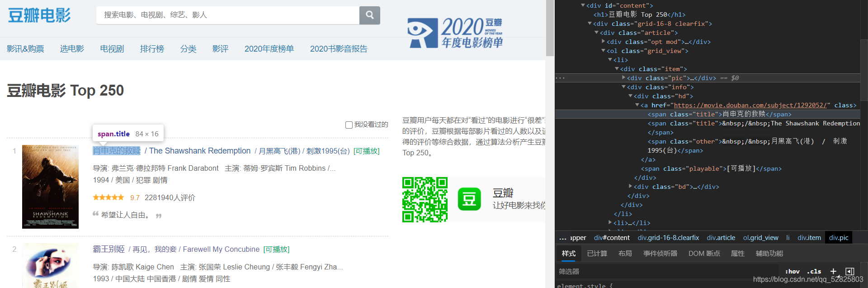Open the 2020年度榜单 nav link
The height and width of the screenshot is (288, 868).
coord(269,49)
